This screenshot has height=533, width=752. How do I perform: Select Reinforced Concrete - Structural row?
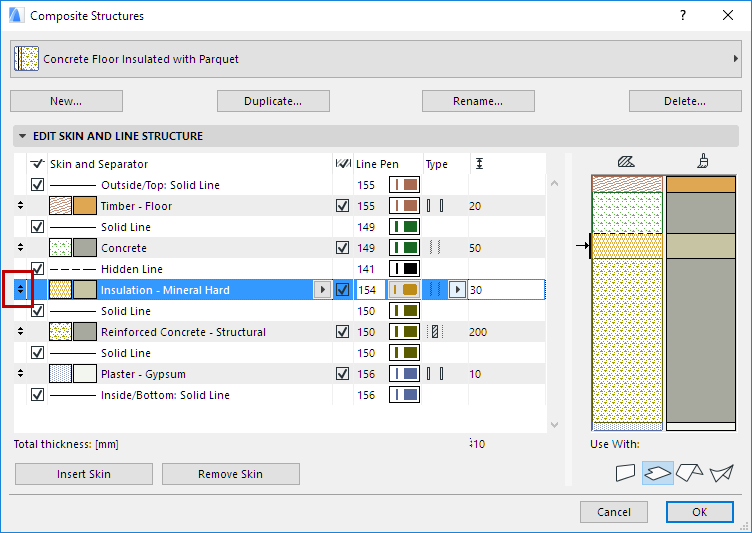point(280,332)
